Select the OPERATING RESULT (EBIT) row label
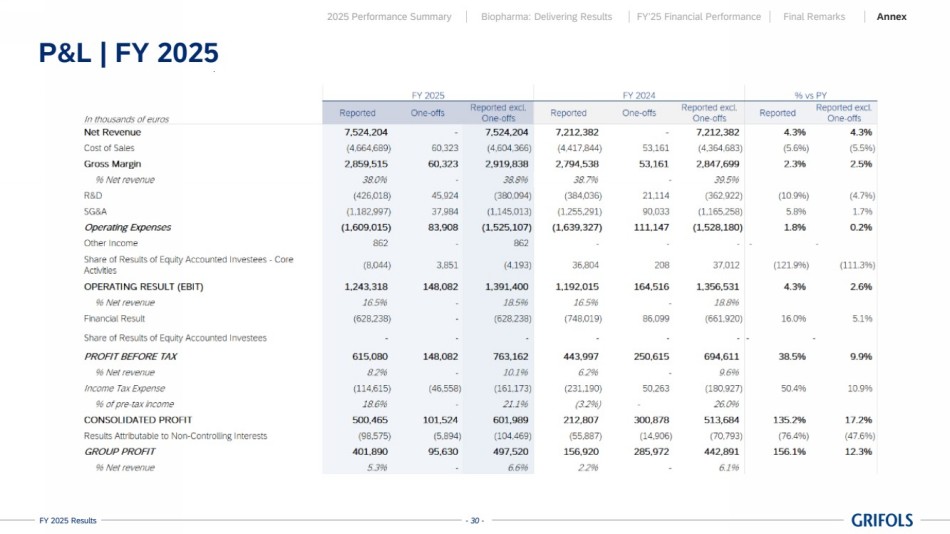 pyautogui.click(x=137, y=286)
